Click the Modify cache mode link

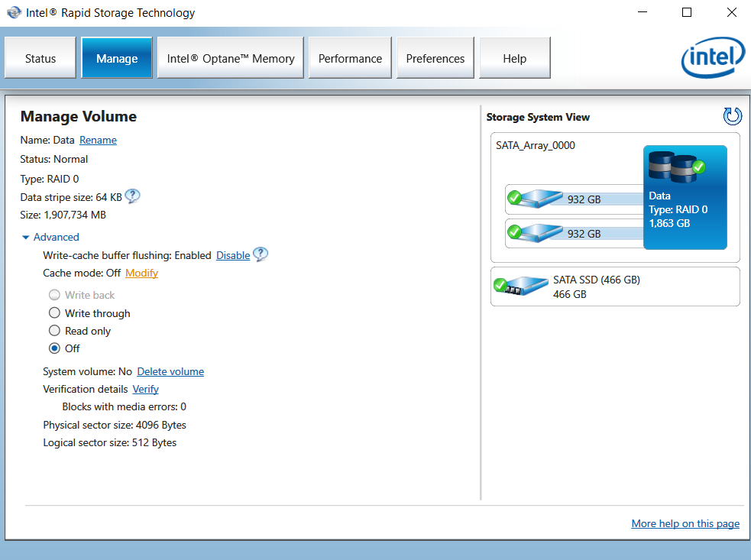[x=142, y=273]
